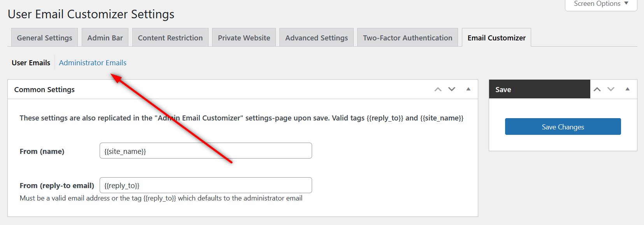The image size is (644, 225).
Task: Open the Admin Bar tab
Action: [105, 38]
